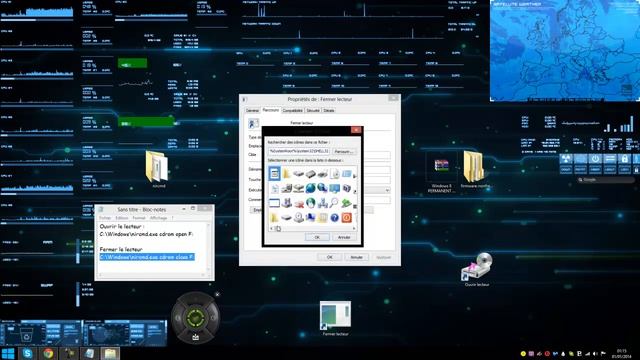Confirm icon choice with the dialog's OK

[x=317, y=237]
